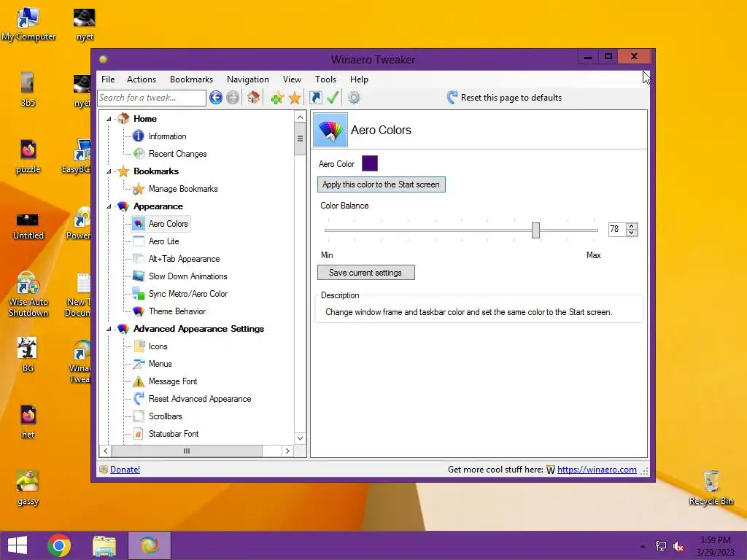Click the muted speaker tray icon
747x560 pixels.
[x=678, y=546]
